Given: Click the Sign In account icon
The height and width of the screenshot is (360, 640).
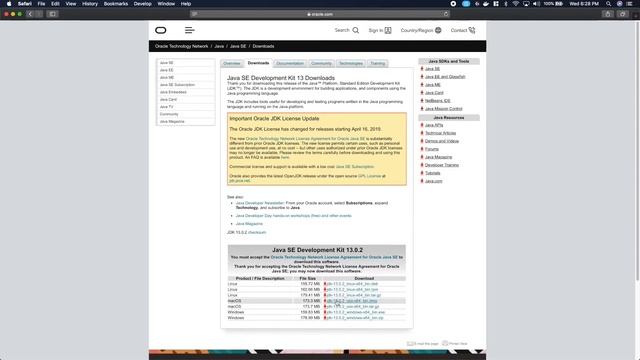Looking at the screenshot, I should tap(388, 30).
